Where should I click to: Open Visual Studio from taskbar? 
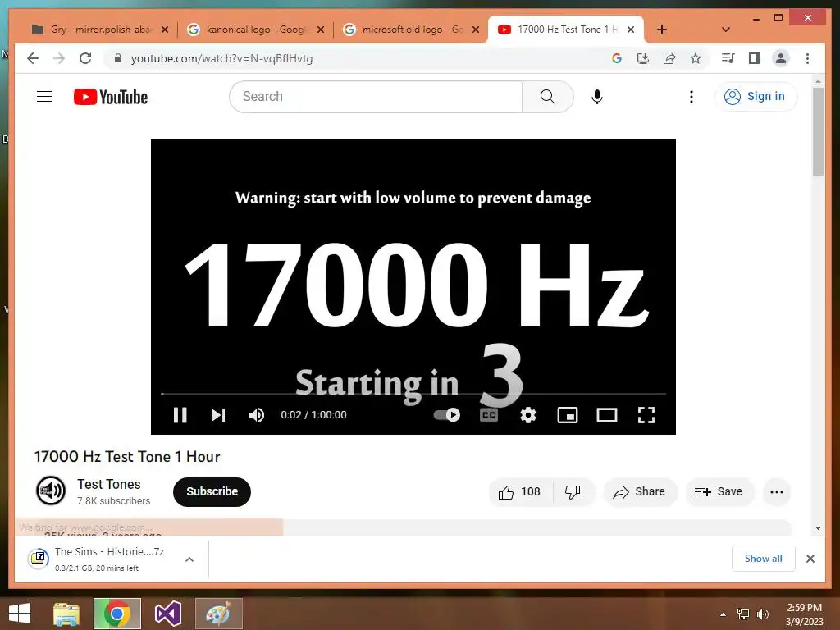[167, 614]
